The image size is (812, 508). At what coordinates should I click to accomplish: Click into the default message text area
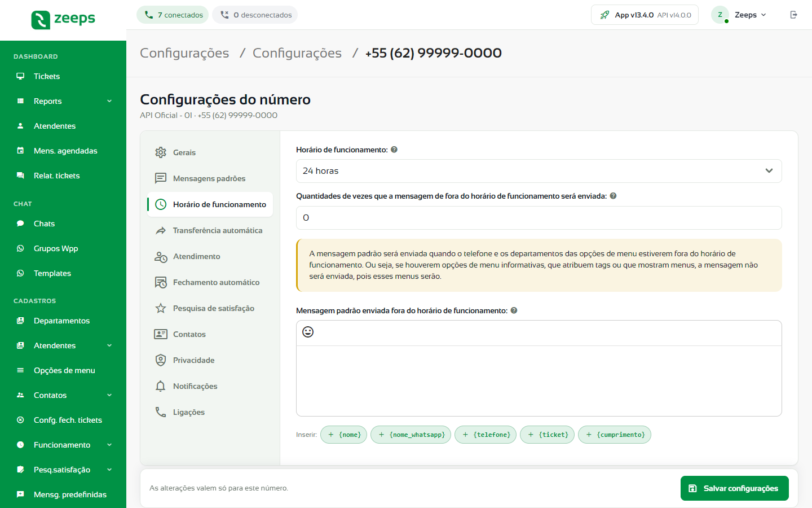(539, 381)
